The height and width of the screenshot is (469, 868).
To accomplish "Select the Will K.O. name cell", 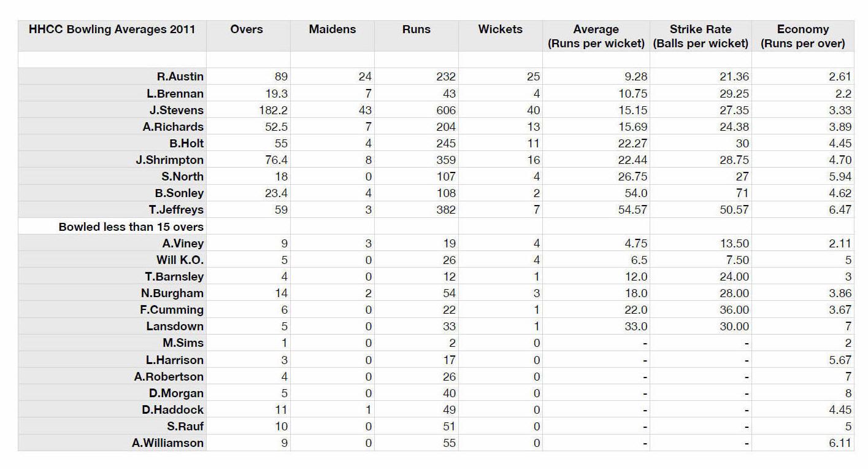I will pos(112,260).
